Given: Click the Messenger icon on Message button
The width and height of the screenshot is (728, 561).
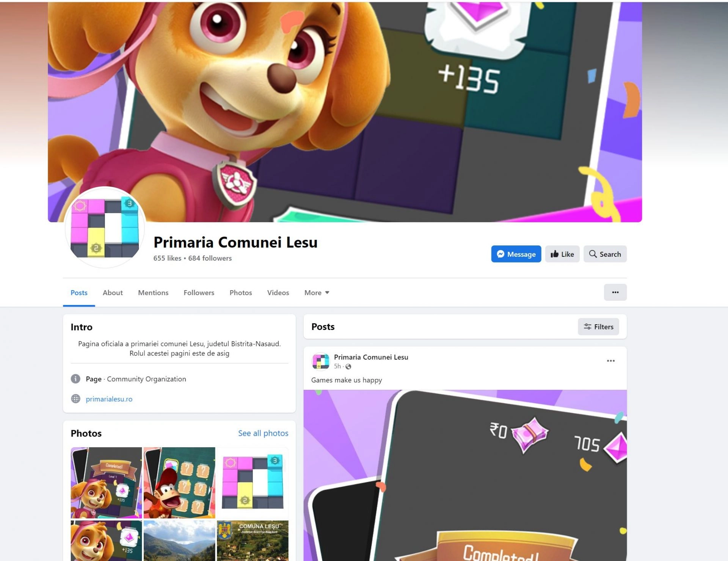Looking at the screenshot, I should [x=500, y=254].
